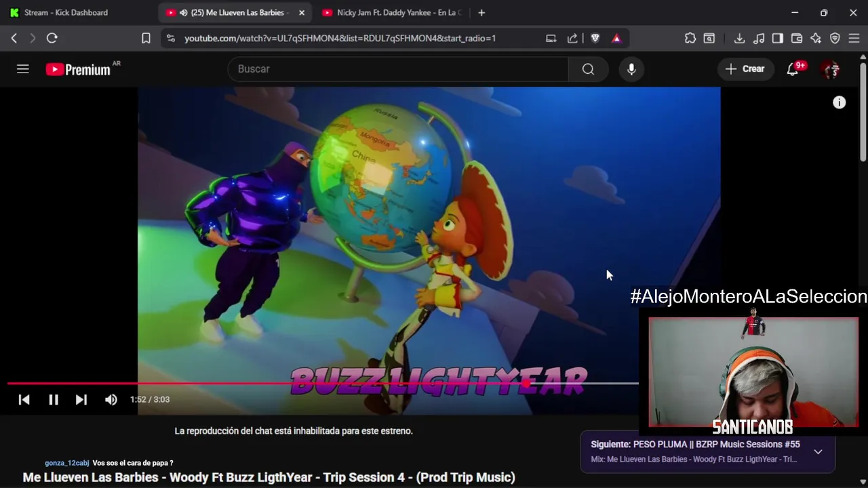
Task: Open the Crear button
Action: click(745, 69)
